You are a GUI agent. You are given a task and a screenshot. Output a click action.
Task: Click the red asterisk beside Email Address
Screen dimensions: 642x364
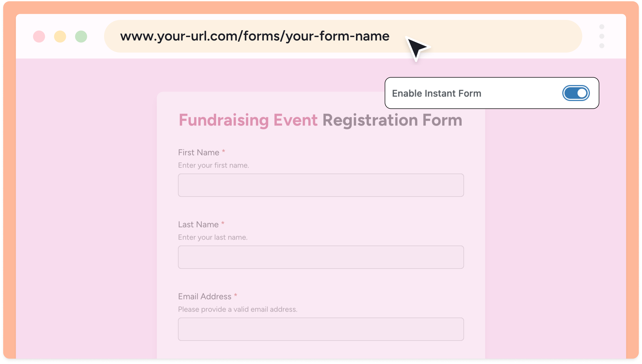[x=235, y=295]
